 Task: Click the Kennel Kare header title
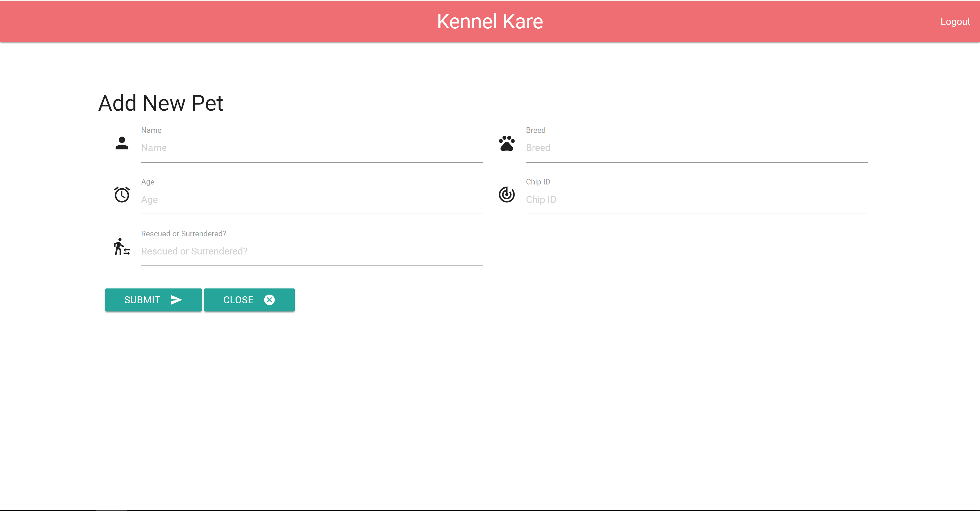(490, 21)
